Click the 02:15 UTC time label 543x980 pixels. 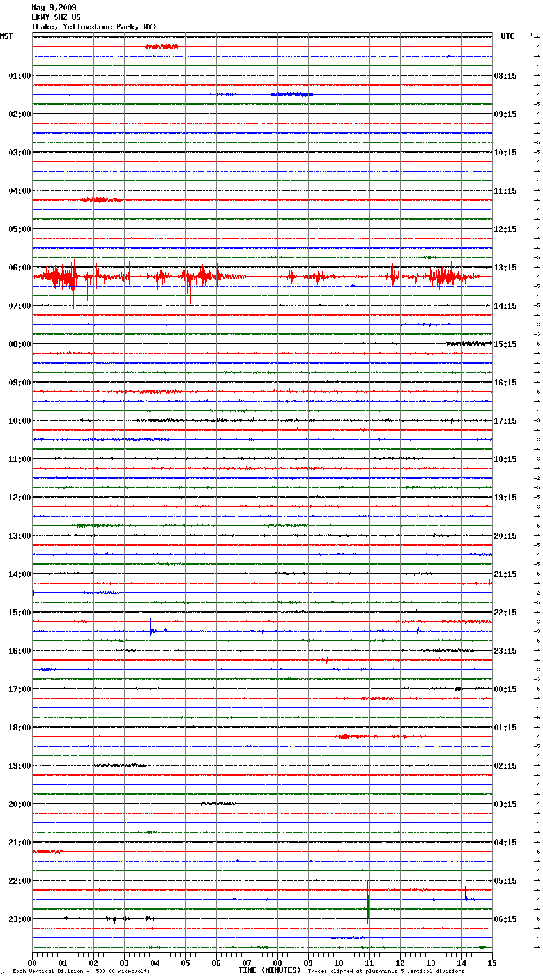[505, 766]
